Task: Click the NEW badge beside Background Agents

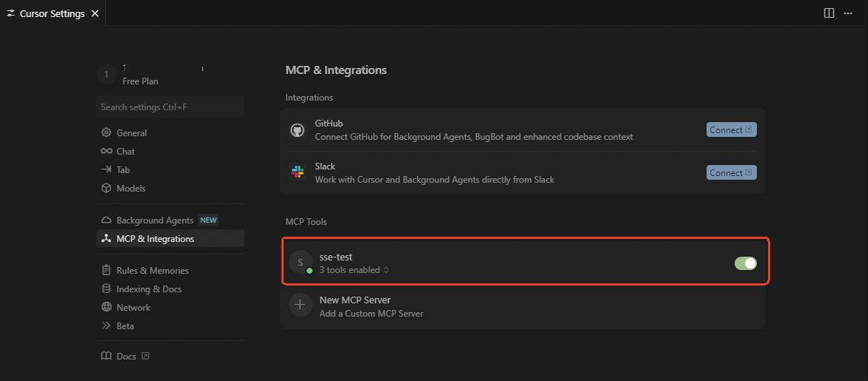Action: click(x=208, y=220)
